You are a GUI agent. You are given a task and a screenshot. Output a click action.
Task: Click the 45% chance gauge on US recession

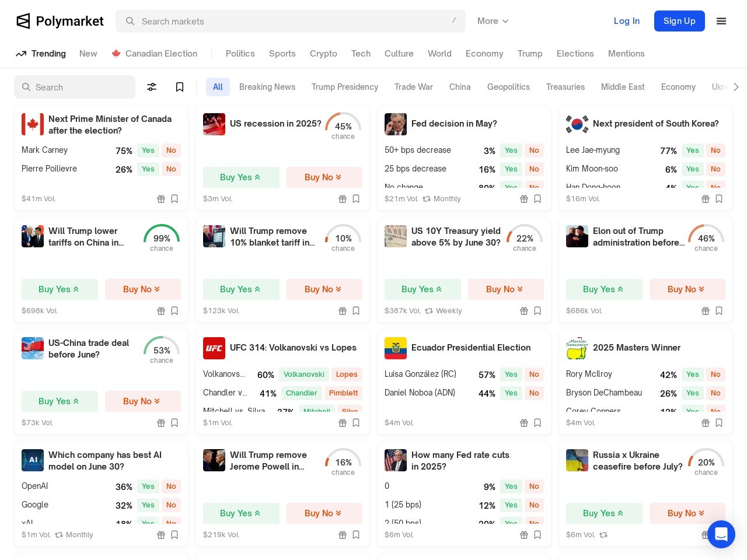coord(343,126)
